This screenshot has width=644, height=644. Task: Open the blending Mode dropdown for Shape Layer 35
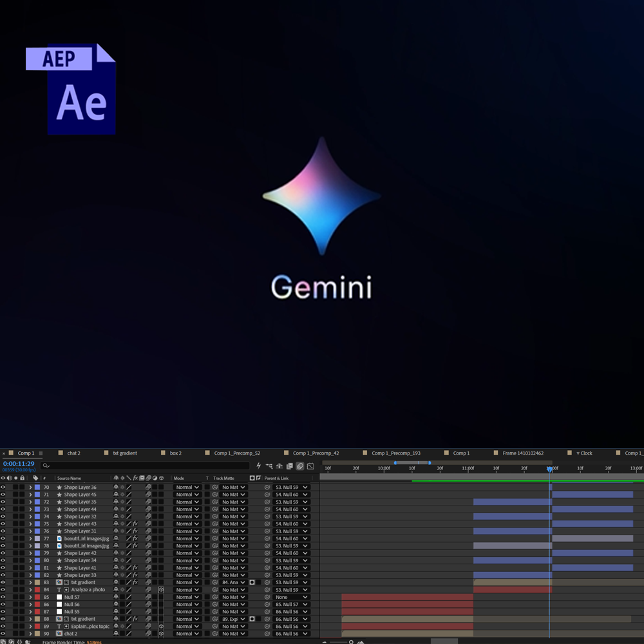tap(187, 502)
